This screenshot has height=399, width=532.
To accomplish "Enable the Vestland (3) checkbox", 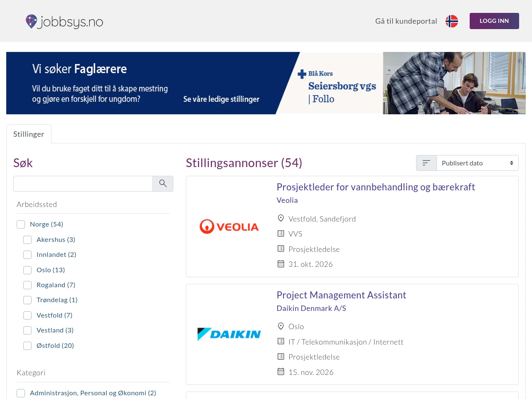I will [x=27, y=330].
